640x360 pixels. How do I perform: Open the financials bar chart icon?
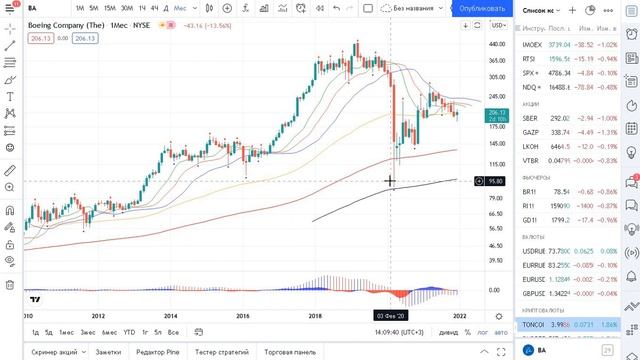coord(264,8)
